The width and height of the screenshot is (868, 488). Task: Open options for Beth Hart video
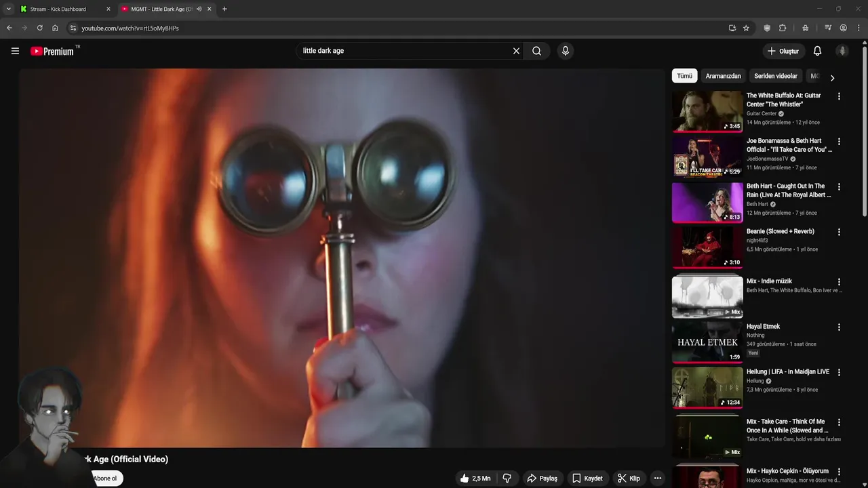coord(839,187)
